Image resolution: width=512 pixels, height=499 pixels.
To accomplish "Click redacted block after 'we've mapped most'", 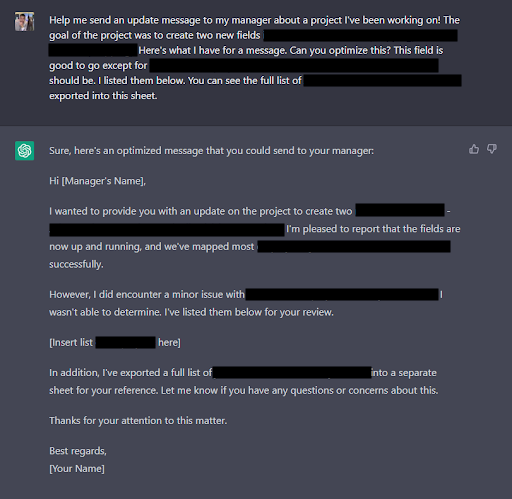I will click(x=354, y=247).
